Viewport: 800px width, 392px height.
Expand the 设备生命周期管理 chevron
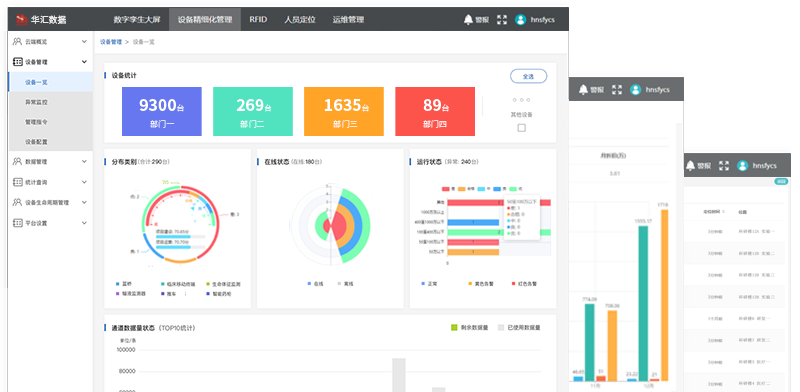pyautogui.click(x=84, y=203)
